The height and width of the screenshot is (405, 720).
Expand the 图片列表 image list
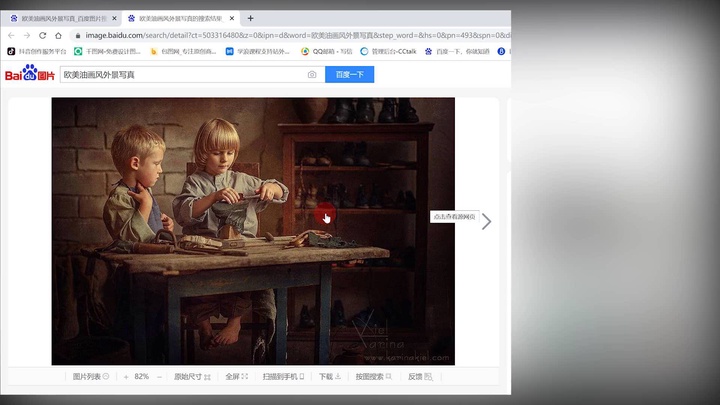[91, 377]
